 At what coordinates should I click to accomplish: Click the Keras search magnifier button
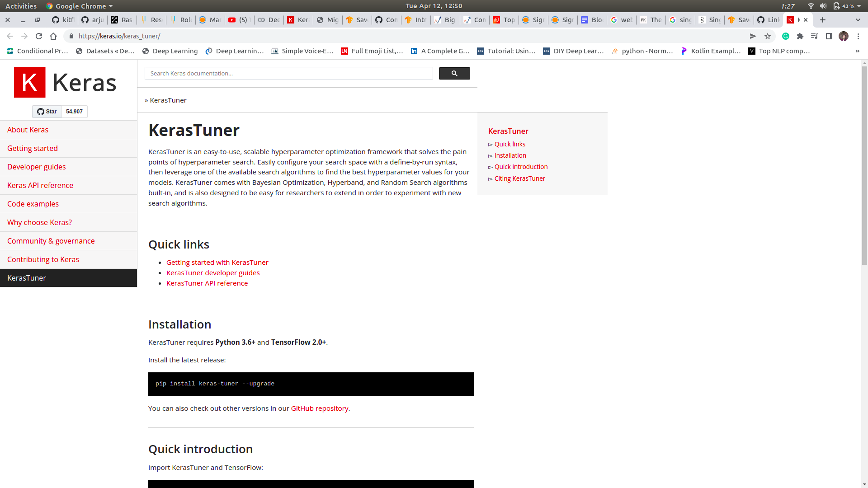point(454,73)
